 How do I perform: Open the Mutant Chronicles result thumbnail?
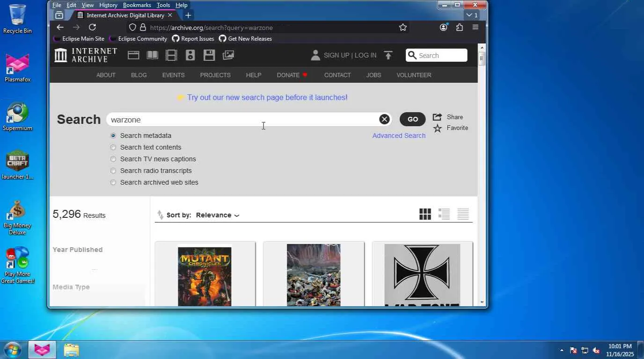[x=205, y=276]
